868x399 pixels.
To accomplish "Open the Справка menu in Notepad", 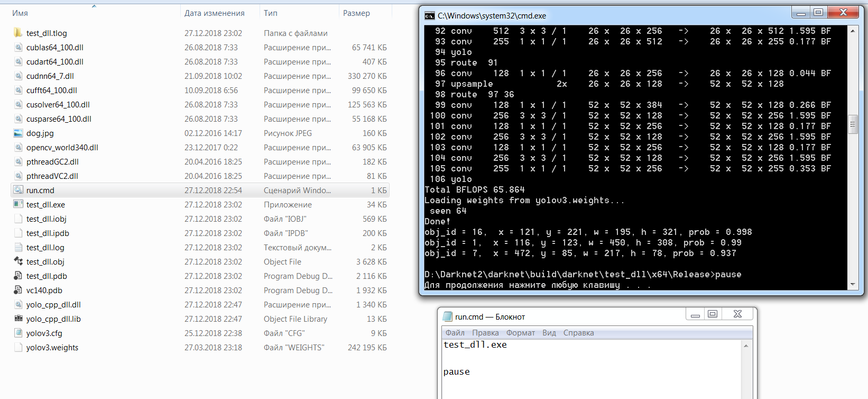I will [x=578, y=333].
